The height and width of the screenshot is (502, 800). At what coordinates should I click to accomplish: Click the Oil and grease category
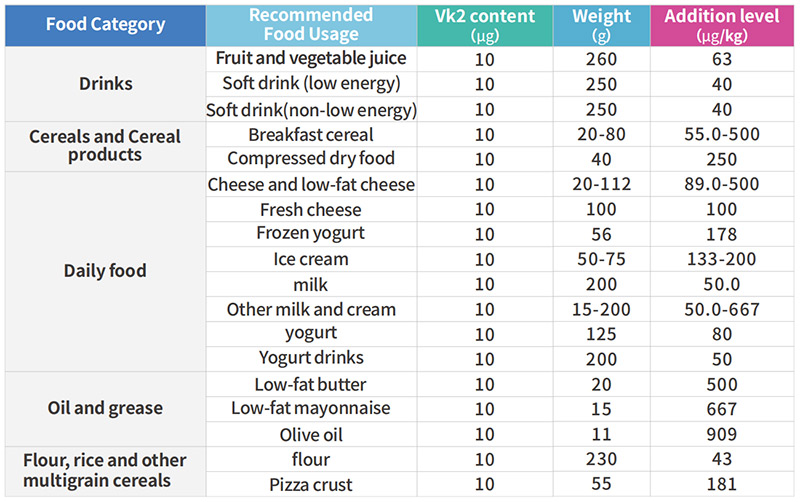click(x=105, y=408)
